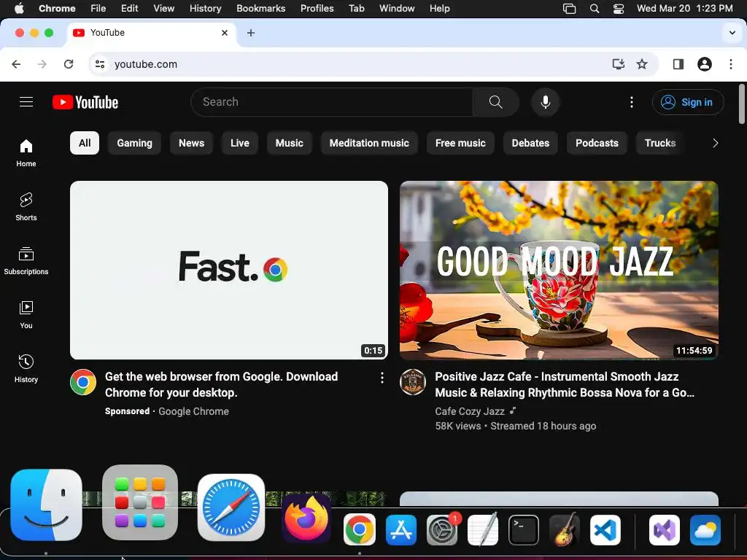Open macOS Control Center
This screenshot has width=747, height=560.
click(x=619, y=9)
